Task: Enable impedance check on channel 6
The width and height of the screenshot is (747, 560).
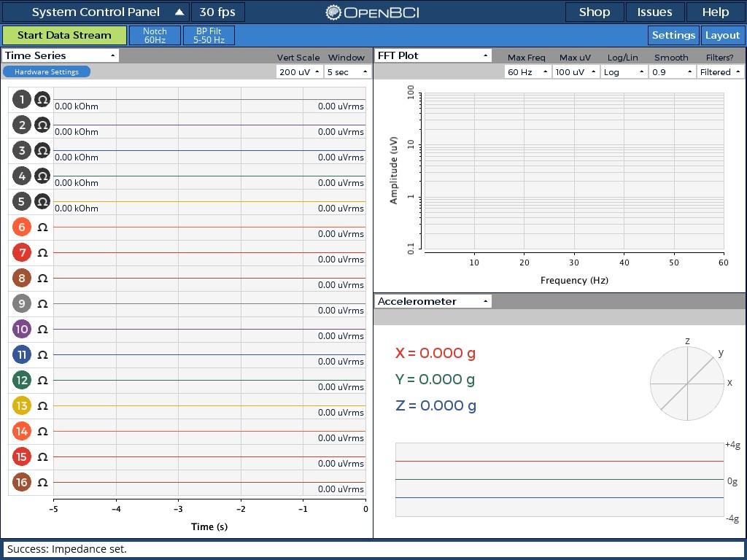Action: pos(42,227)
